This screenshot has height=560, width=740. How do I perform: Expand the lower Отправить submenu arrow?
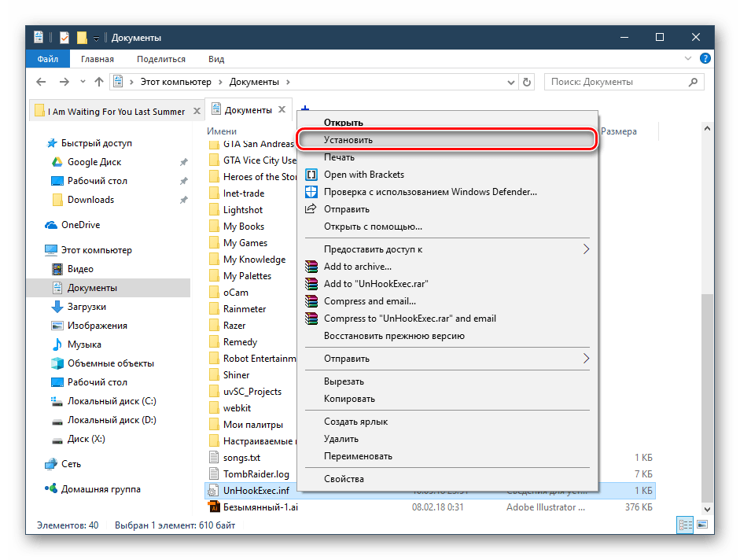click(x=586, y=359)
